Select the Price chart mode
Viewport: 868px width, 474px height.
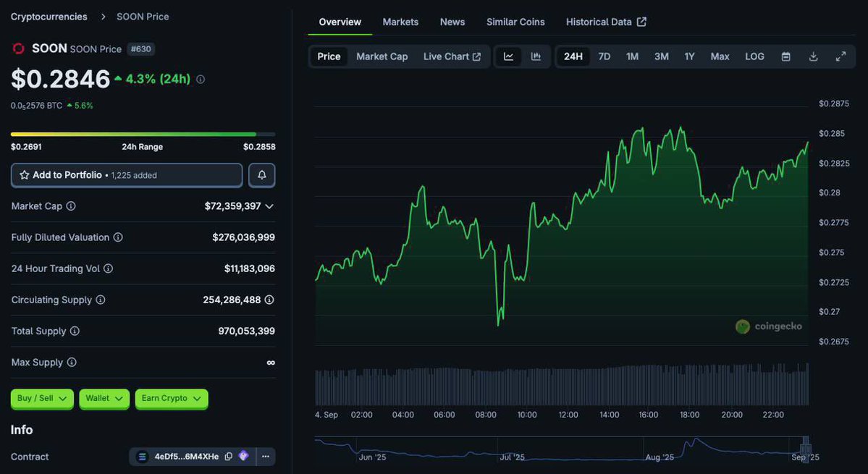point(329,56)
